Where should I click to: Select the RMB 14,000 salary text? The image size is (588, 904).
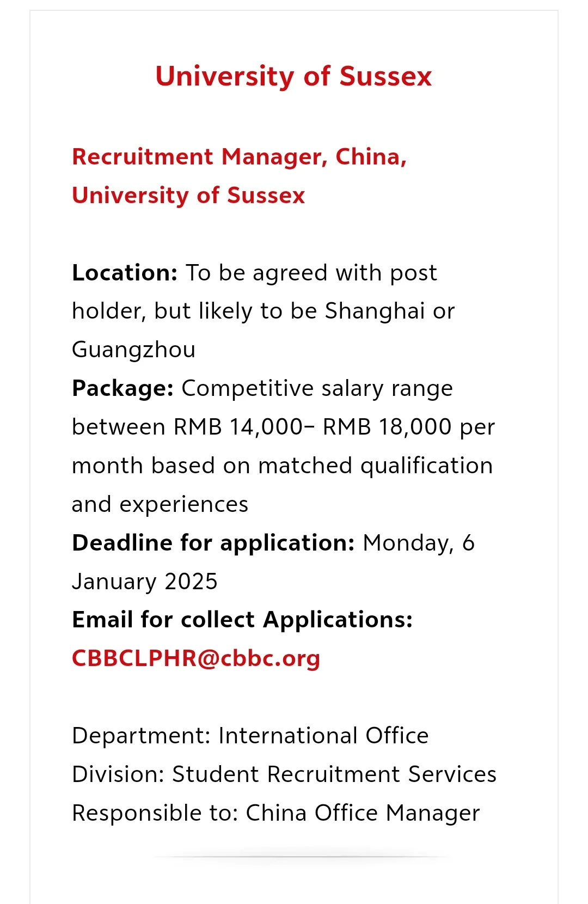[x=238, y=427]
